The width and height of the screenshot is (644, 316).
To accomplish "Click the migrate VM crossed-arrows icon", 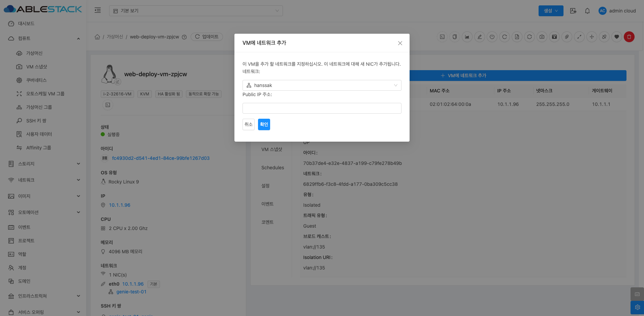I will tap(592, 37).
